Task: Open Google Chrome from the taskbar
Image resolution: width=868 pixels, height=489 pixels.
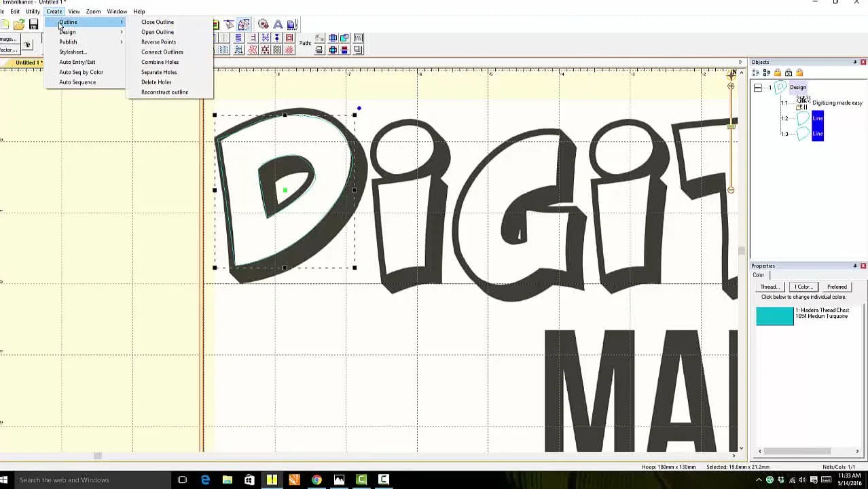Action: (317, 479)
